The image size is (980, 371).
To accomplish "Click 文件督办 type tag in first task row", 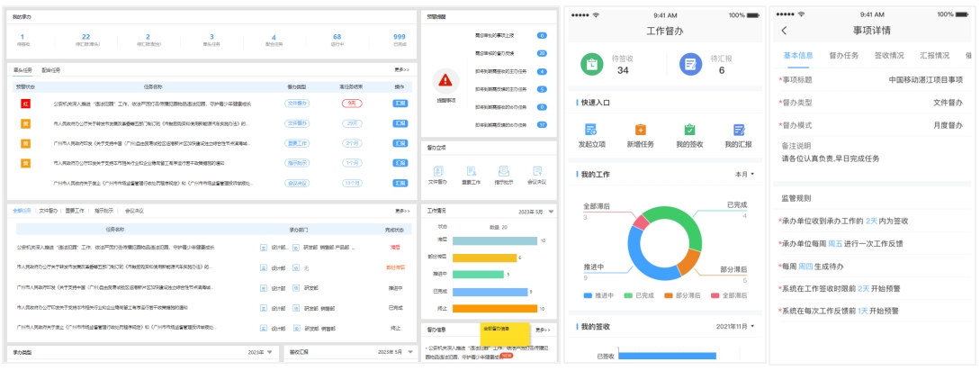I will [297, 104].
